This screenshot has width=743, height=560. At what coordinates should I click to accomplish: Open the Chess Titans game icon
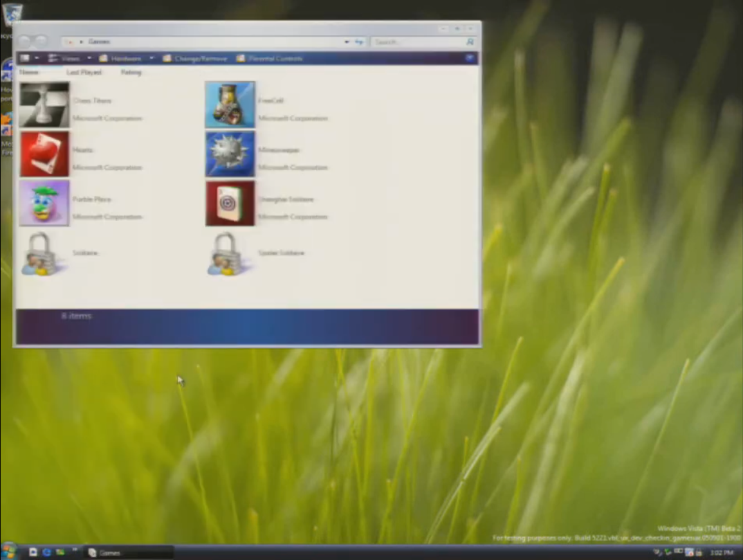pos(44,105)
